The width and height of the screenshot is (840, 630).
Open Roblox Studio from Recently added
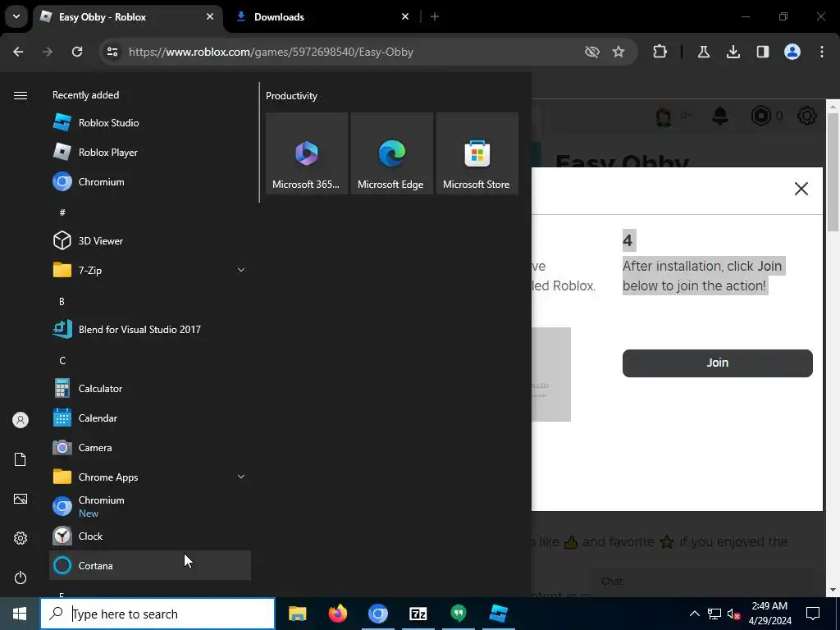pos(150,123)
